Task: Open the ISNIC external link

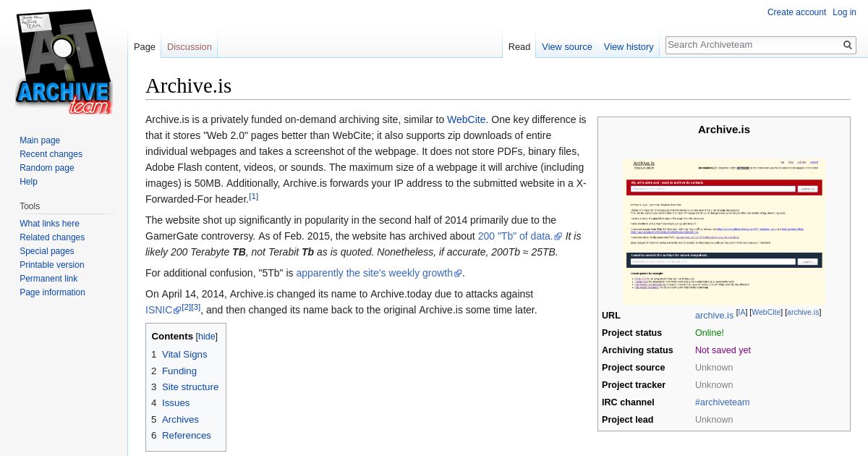Action: coord(163,310)
